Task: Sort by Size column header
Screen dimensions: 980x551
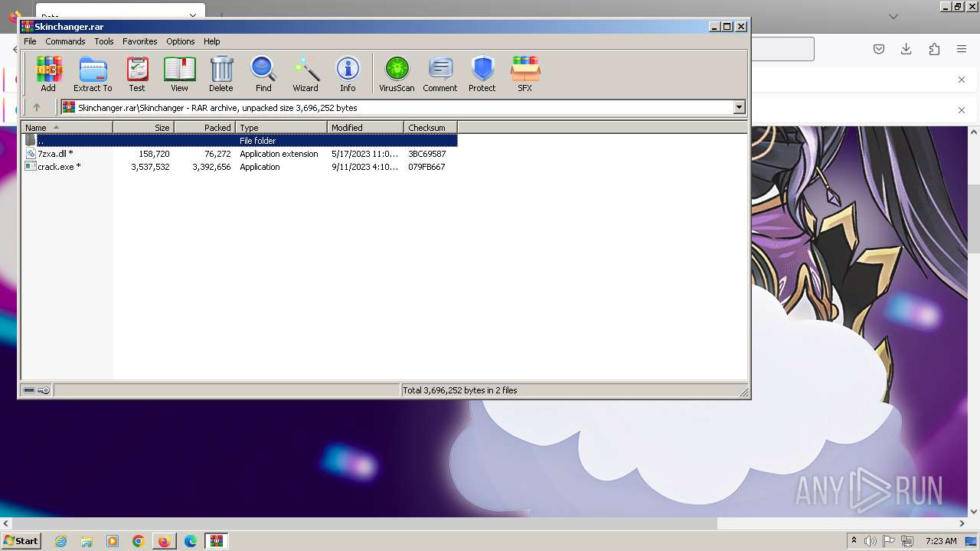Action: click(x=143, y=128)
